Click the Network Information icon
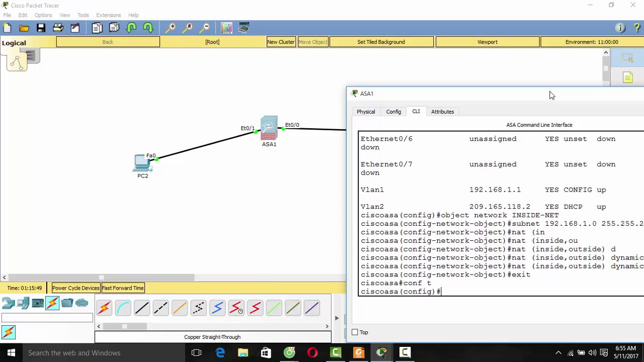The image size is (644, 362). click(x=620, y=28)
